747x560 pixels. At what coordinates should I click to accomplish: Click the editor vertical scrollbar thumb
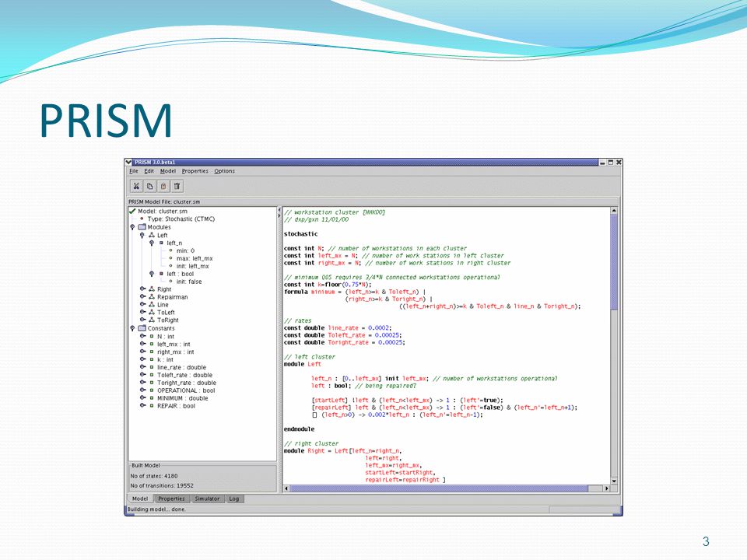pyautogui.click(x=614, y=262)
